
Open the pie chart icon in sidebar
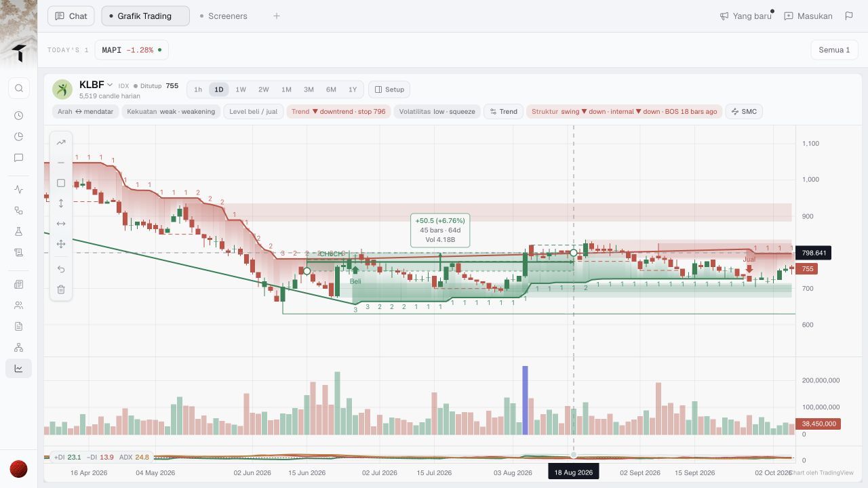click(x=19, y=137)
